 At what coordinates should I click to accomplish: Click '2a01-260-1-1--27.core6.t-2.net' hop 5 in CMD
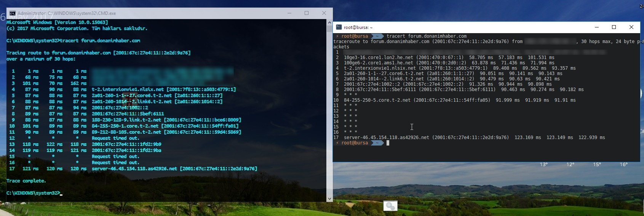(x=132, y=96)
